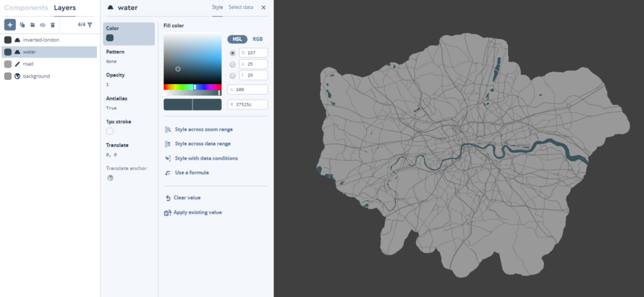Image resolution: width=644 pixels, height=297 pixels.
Task: Click Style with data conditions
Action: point(206,158)
